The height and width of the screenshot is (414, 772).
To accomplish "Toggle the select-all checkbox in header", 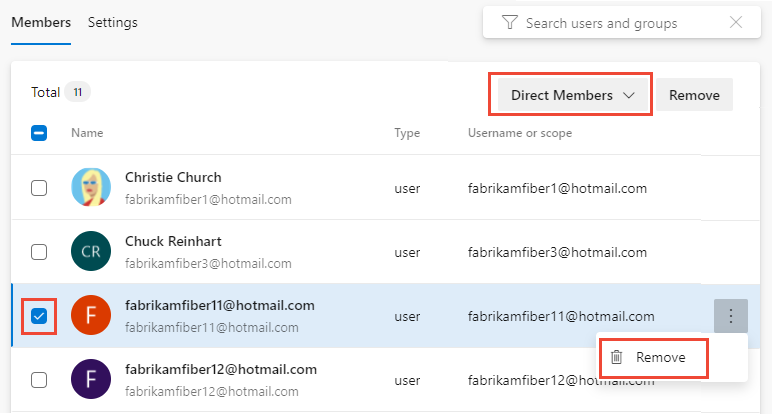I will point(39,132).
